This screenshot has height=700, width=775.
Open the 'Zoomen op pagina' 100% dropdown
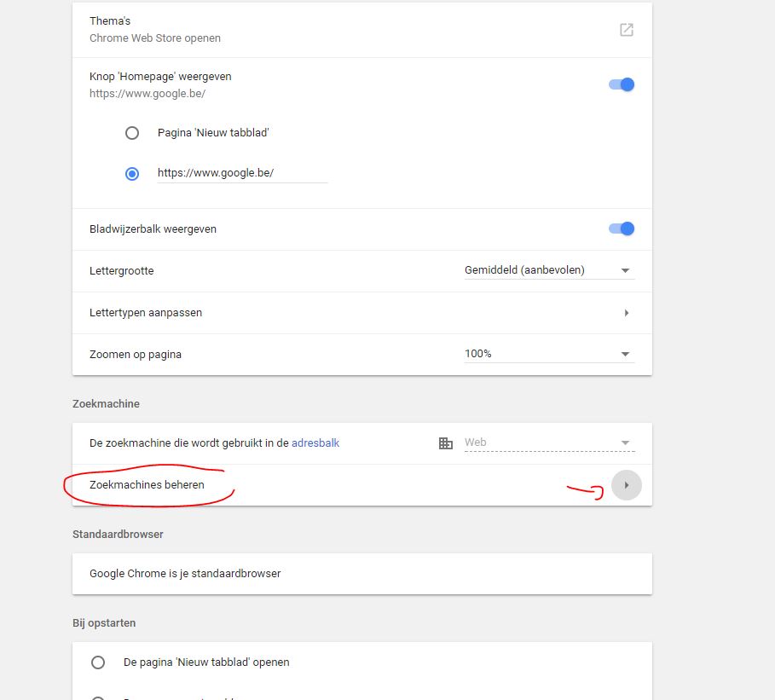tap(549, 354)
